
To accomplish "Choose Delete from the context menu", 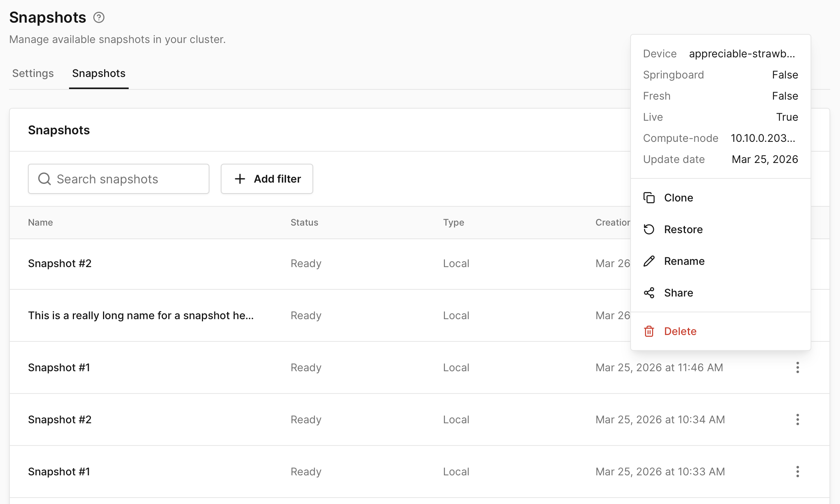I will click(680, 331).
